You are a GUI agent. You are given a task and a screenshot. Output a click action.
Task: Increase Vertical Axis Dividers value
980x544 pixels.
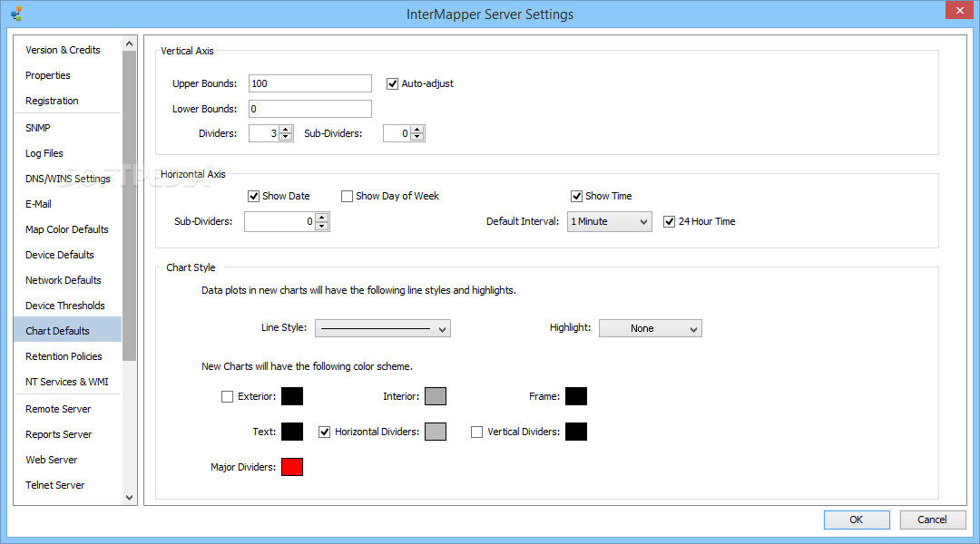(286, 130)
